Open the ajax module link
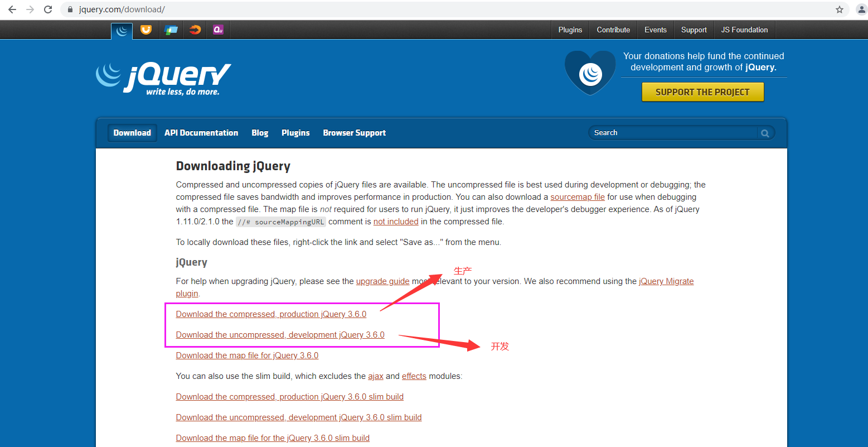The image size is (868, 447). pos(376,376)
